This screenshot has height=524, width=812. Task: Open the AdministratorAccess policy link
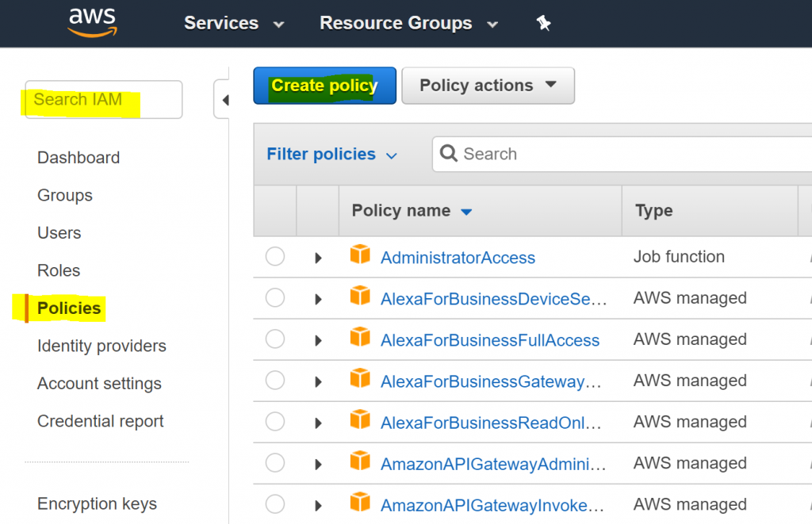tap(458, 258)
